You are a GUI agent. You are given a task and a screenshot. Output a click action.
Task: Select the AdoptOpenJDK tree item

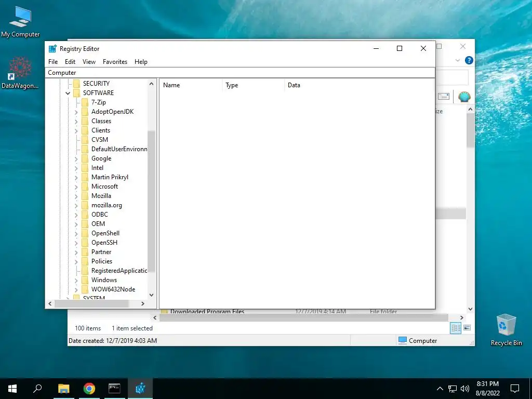click(x=112, y=112)
